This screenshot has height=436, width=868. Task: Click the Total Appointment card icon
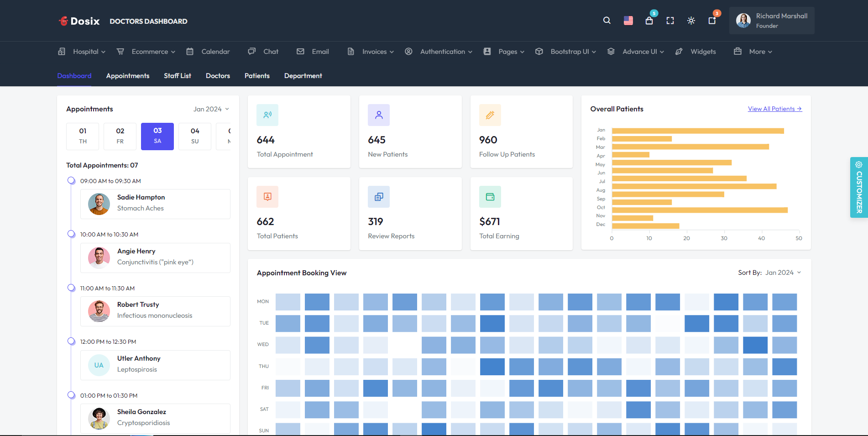click(267, 115)
